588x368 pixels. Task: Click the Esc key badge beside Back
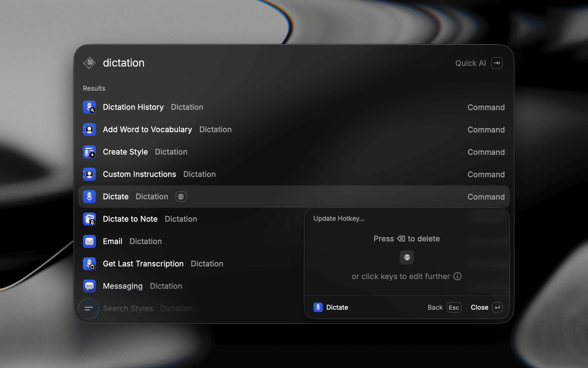tap(454, 307)
